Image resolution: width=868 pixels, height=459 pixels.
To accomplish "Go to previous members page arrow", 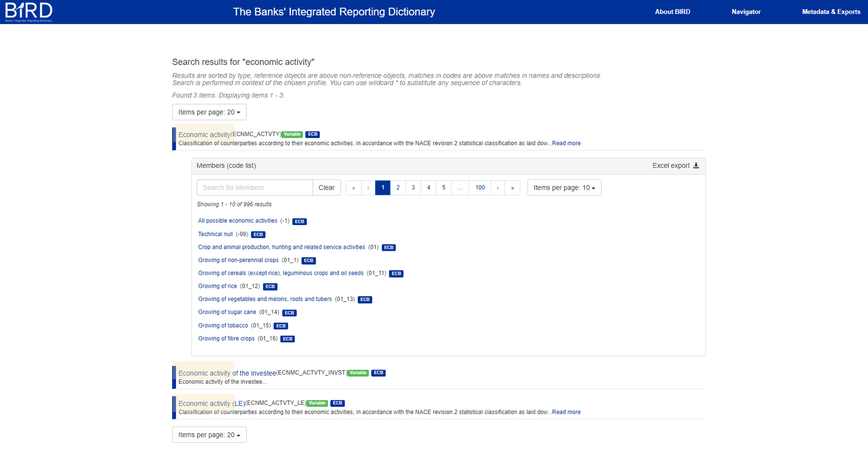I will (368, 188).
